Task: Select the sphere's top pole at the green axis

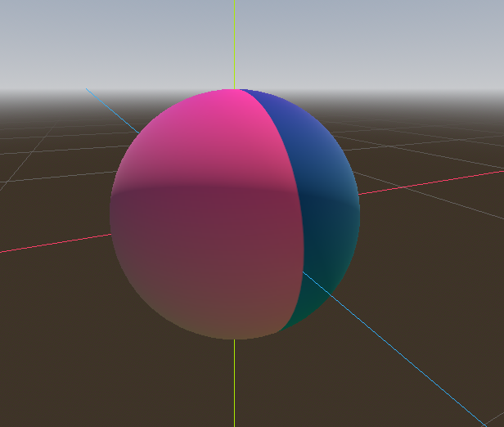Action: pos(235,90)
